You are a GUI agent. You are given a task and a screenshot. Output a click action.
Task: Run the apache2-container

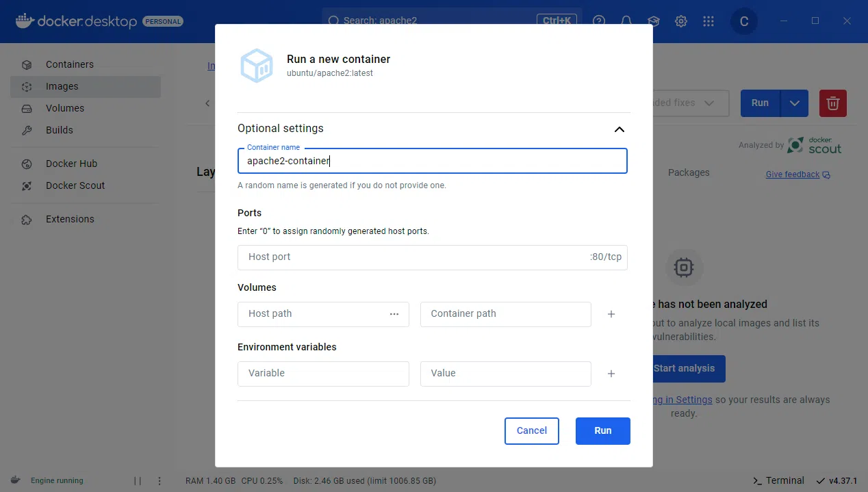click(x=602, y=430)
